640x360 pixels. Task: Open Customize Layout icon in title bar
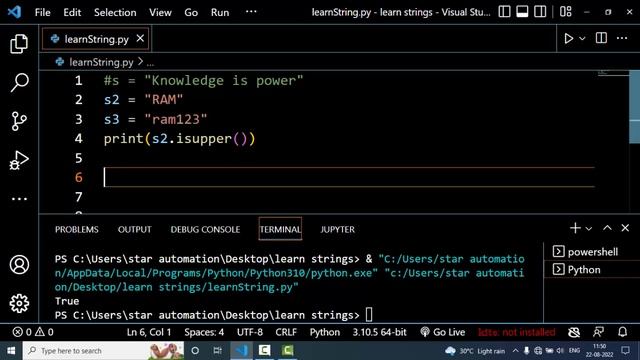[565, 12]
